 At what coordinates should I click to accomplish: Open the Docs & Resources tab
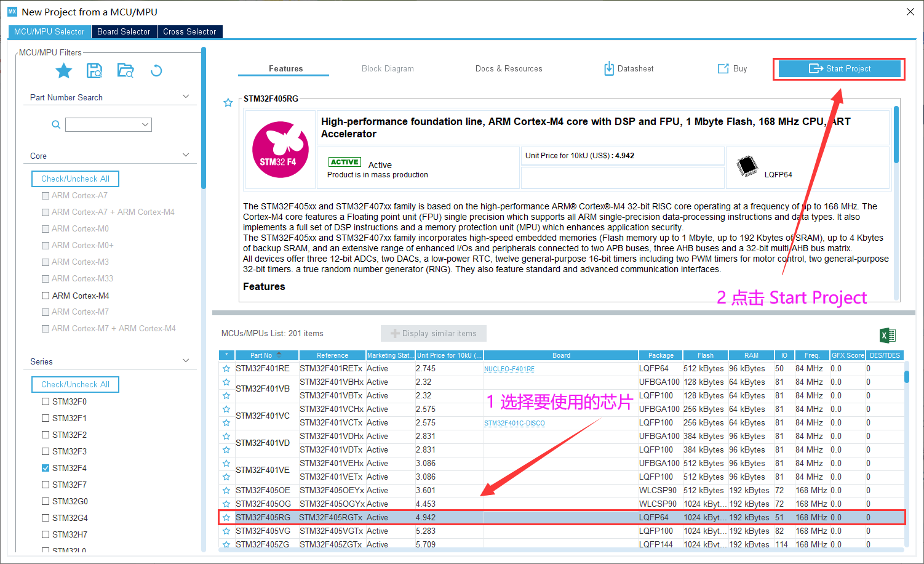[509, 69]
